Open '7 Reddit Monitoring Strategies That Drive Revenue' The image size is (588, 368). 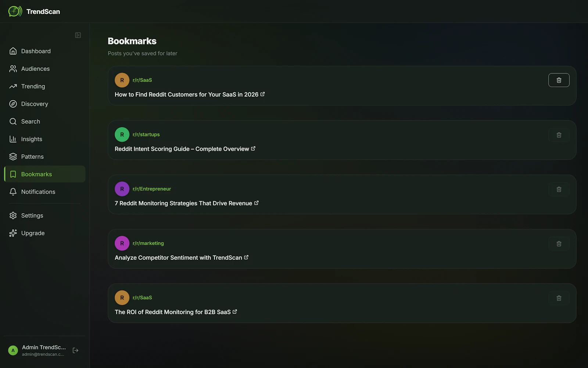183,204
